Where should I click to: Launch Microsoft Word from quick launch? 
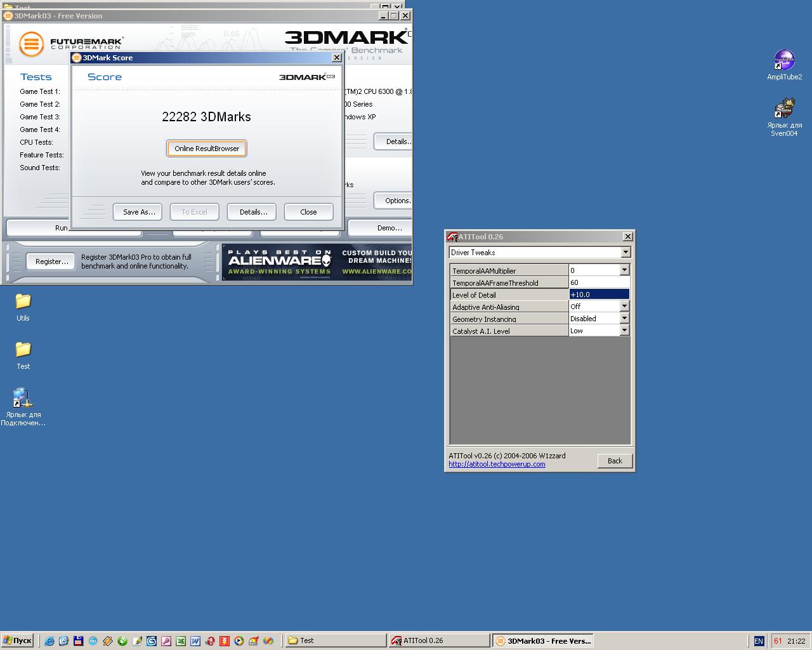[x=195, y=641]
